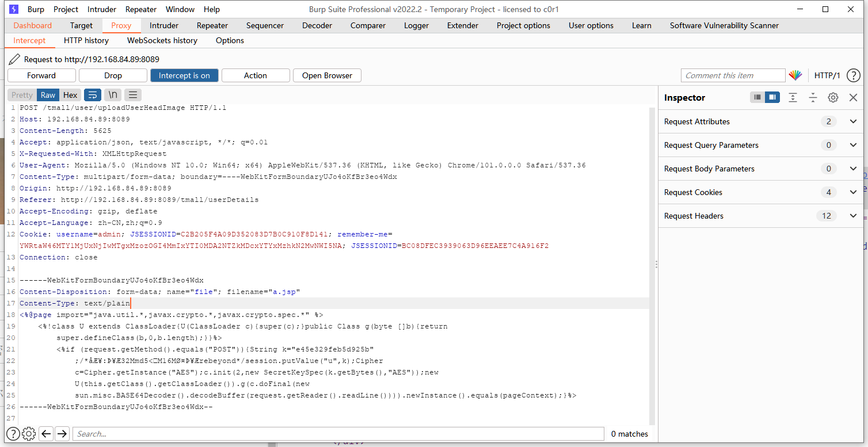Click the 0 matches search result label
Screen dimensions: 868x447
630,434
